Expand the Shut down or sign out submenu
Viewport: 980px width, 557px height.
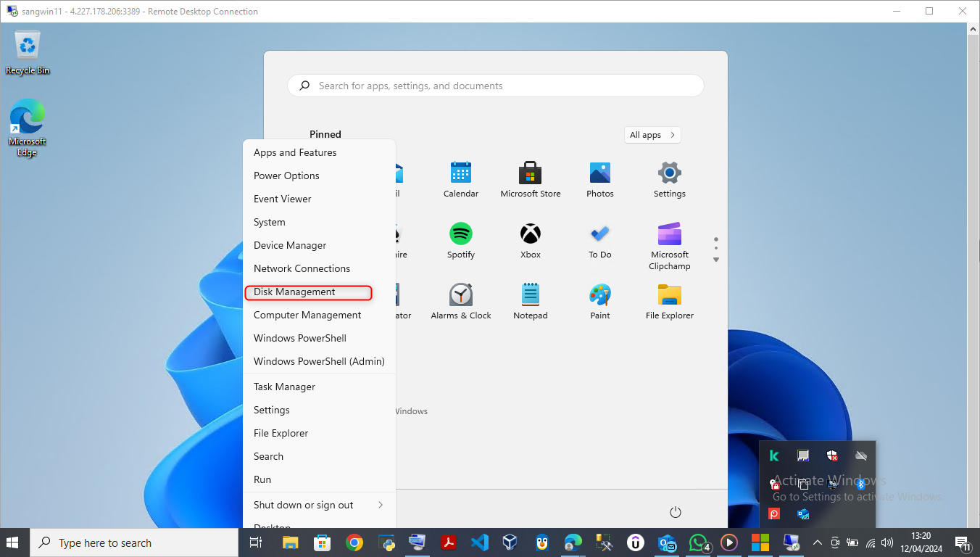click(318, 505)
